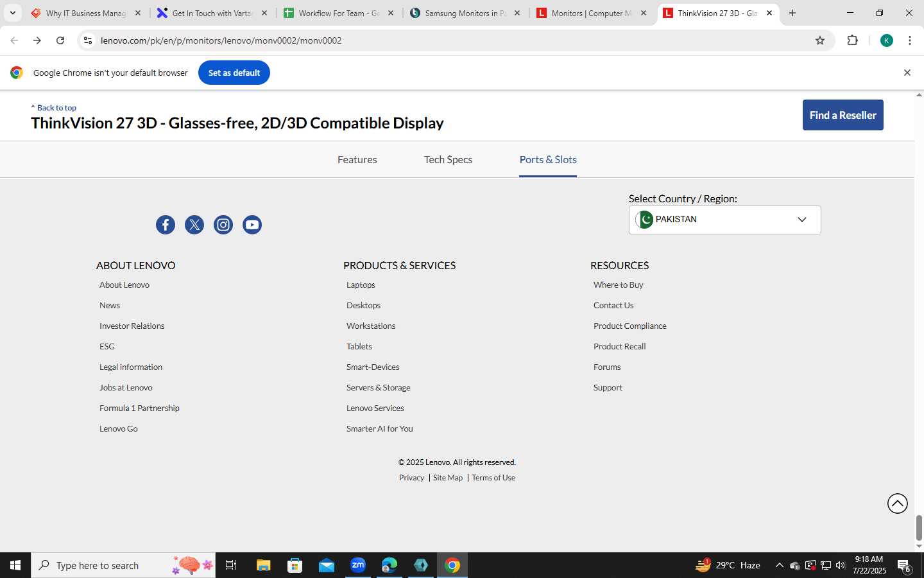
Task: Open Microsoft Store from the taskbar
Action: (295, 565)
